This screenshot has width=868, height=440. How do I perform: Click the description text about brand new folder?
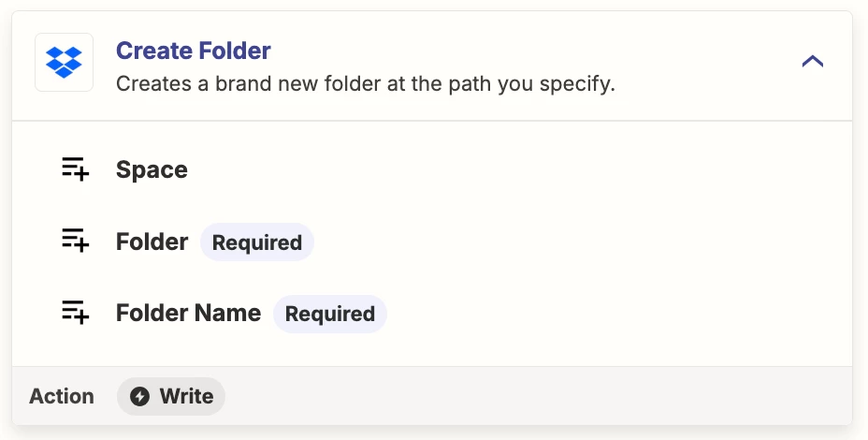tap(366, 83)
